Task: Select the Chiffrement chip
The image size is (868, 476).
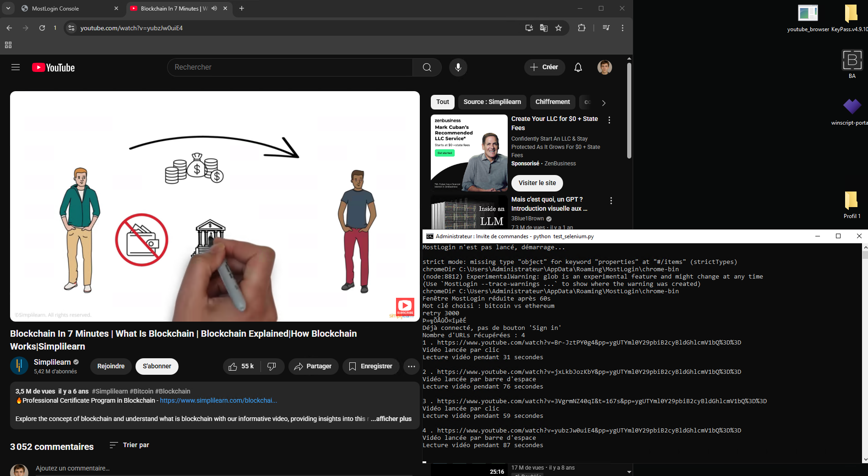Action: click(553, 102)
